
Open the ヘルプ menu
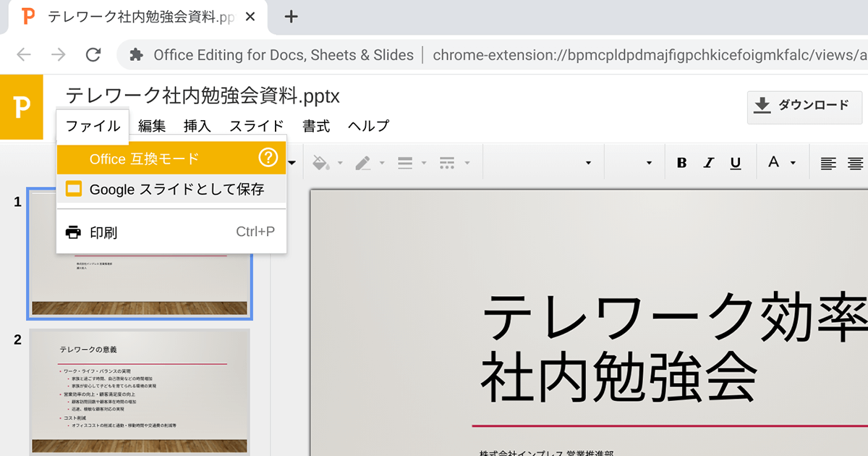tap(368, 126)
